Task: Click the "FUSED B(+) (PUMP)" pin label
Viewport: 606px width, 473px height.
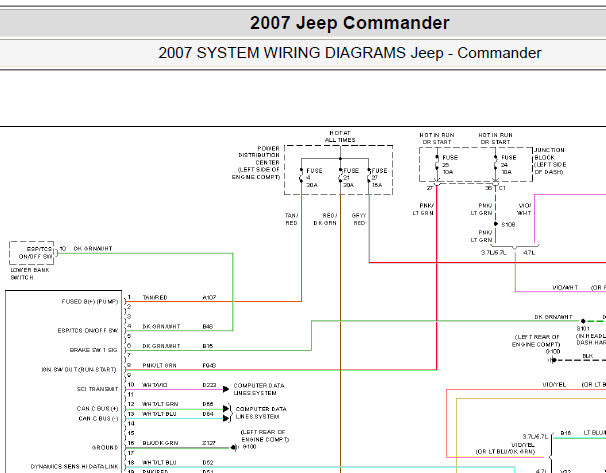Action: [90, 301]
